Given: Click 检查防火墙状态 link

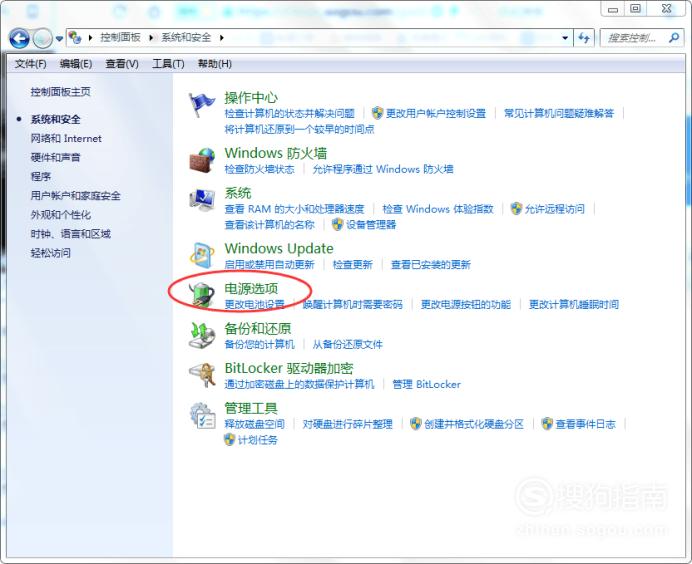Looking at the screenshot, I should coord(259,169).
